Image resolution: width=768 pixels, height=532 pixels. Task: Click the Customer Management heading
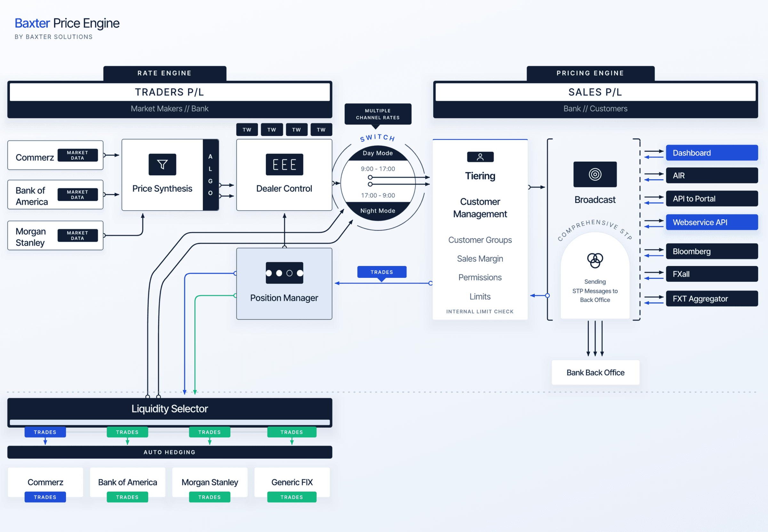(x=480, y=208)
